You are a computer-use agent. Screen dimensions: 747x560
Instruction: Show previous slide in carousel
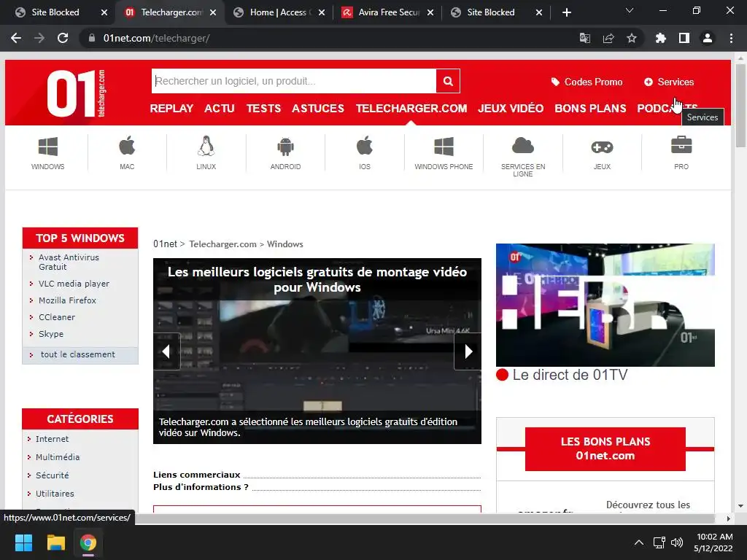[x=166, y=351]
